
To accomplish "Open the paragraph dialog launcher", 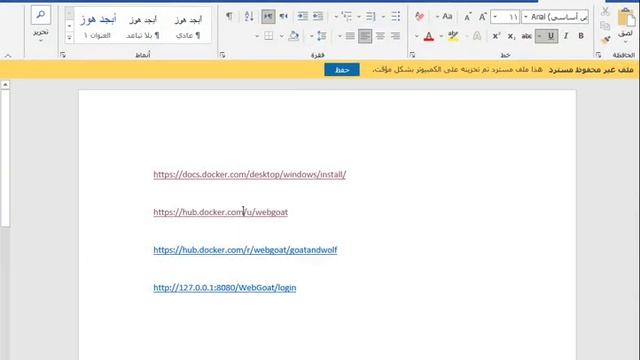I will (222, 54).
